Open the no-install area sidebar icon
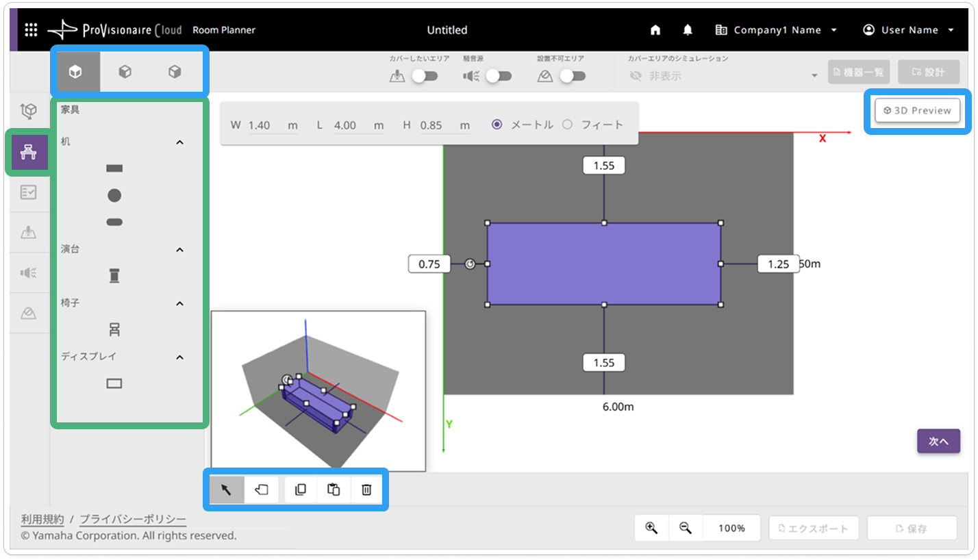The width and height of the screenshot is (978, 560). [28, 314]
